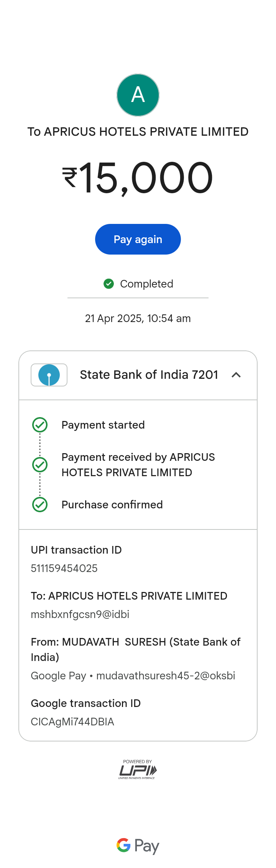Click the sender UPI ID mudavathsuresh45-2@oksbi
Screen dimensions: 276x868
166,676
